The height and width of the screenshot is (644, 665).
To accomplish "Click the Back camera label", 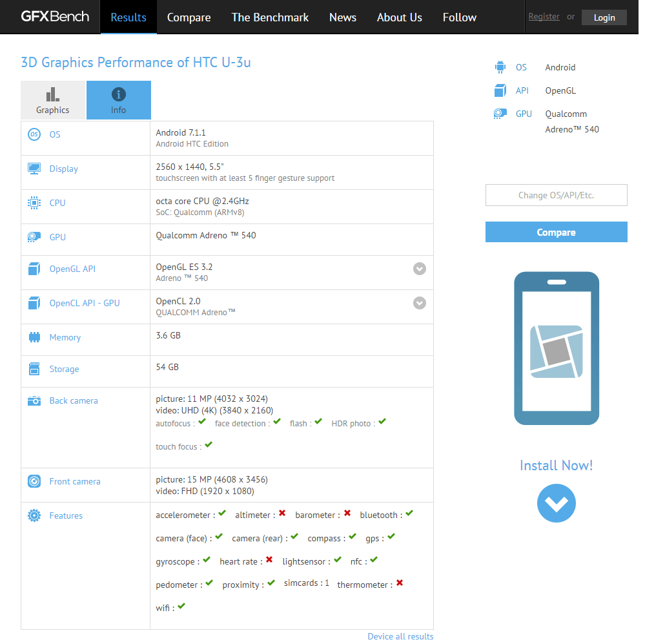I will (x=74, y=400).
